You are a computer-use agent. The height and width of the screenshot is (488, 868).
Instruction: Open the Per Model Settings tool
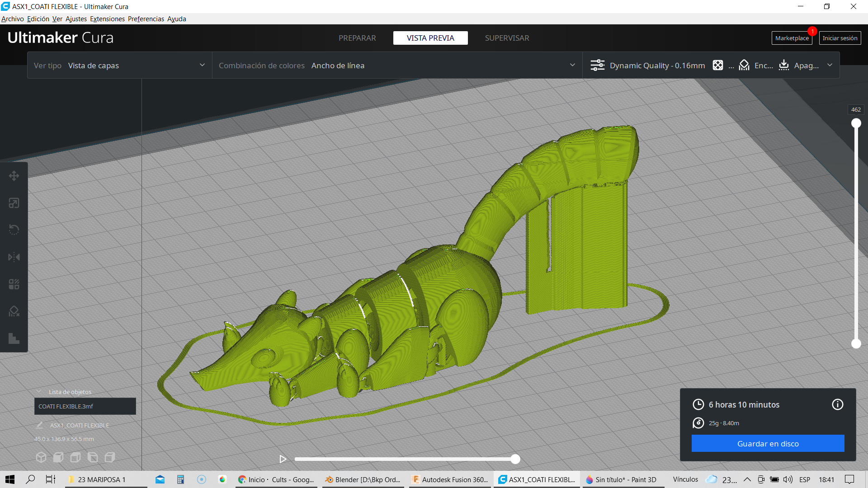[x=14, y=284]
